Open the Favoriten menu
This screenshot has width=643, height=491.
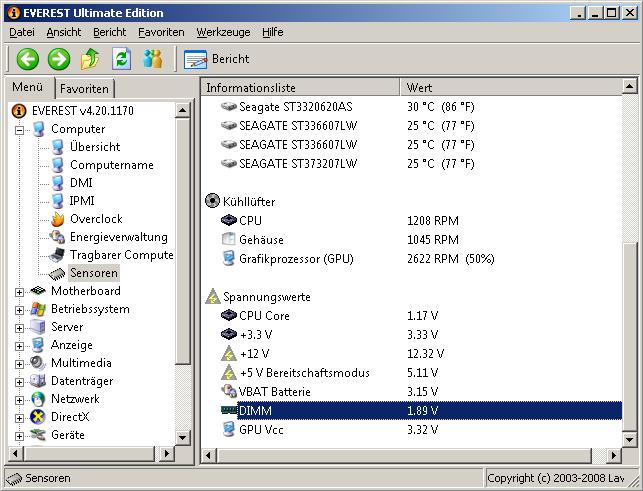tap(161, 32)
